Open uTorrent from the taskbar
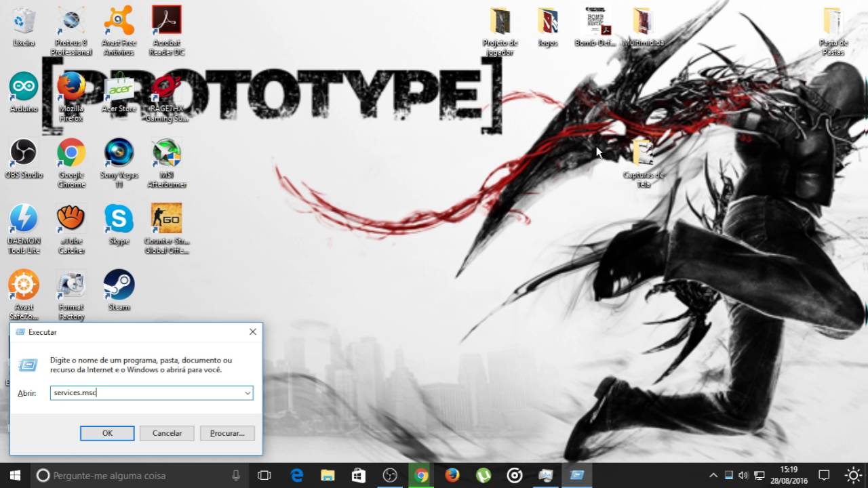This screenshot has width=868, height=488. click(x=484, y=475)
